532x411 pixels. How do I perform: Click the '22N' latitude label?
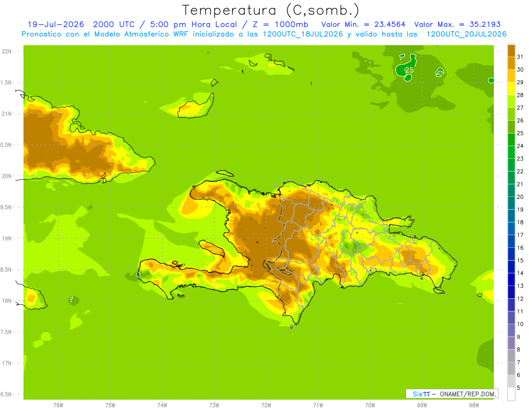pyautogui.click(x=7, y=51)
